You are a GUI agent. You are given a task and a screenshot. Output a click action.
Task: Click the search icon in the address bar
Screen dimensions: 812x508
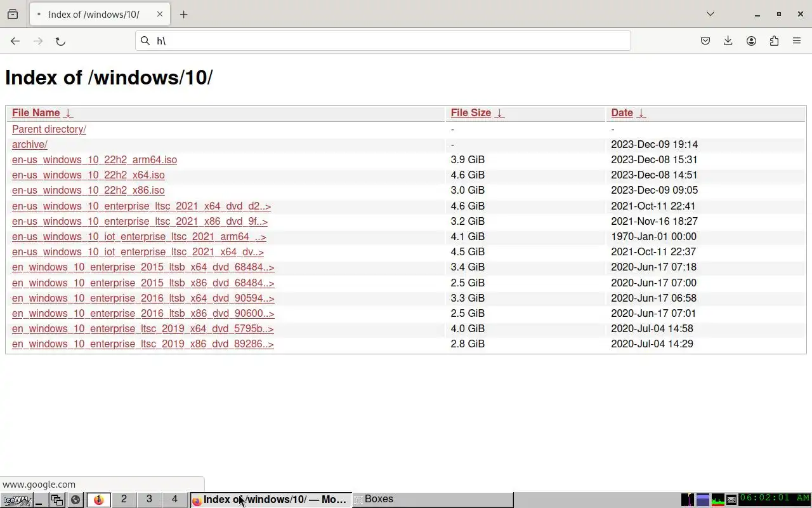tap(145, 41)
